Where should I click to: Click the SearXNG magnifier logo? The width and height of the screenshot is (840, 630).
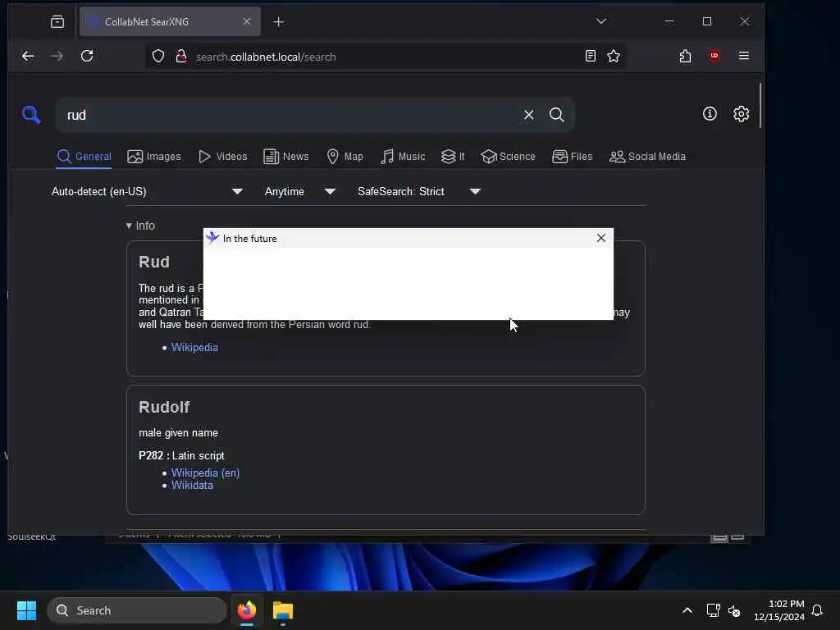pyautogui.click(x=31, y=115)
